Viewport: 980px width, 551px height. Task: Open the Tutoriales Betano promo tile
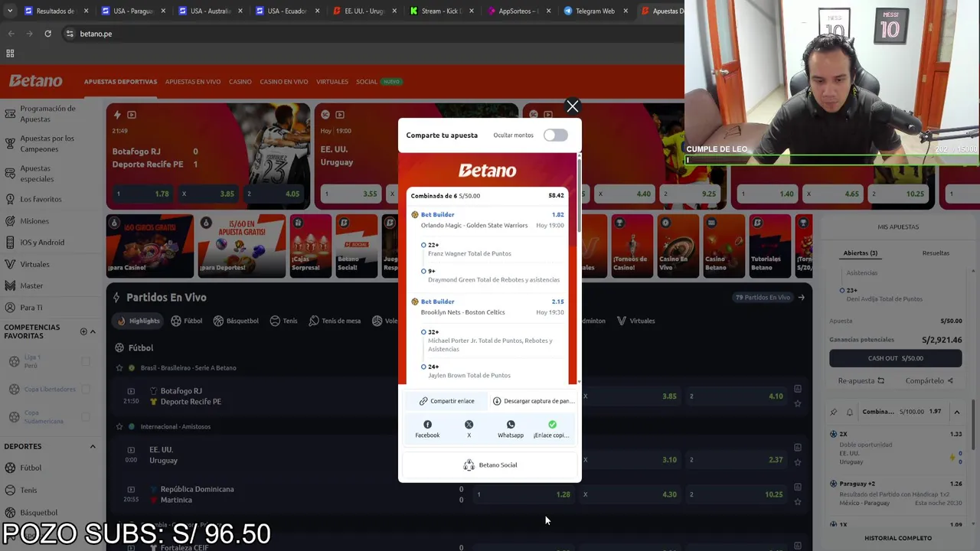pyautogui.click(x=769, y=246)
